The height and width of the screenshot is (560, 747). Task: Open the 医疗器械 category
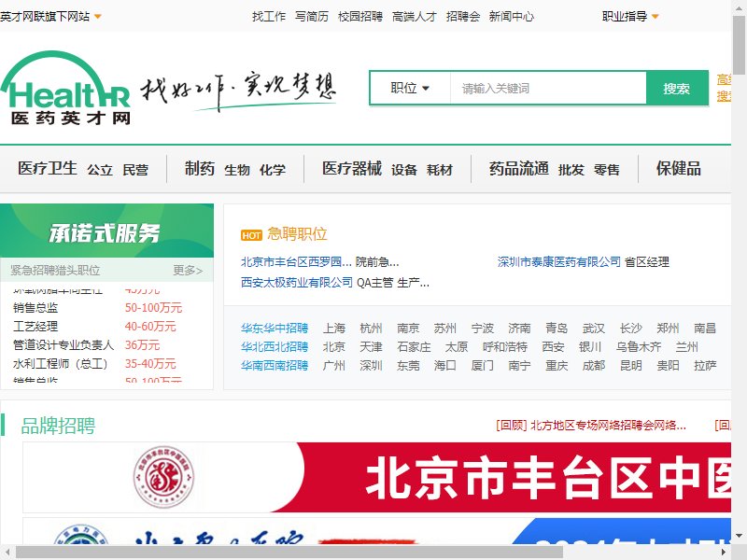352,168
